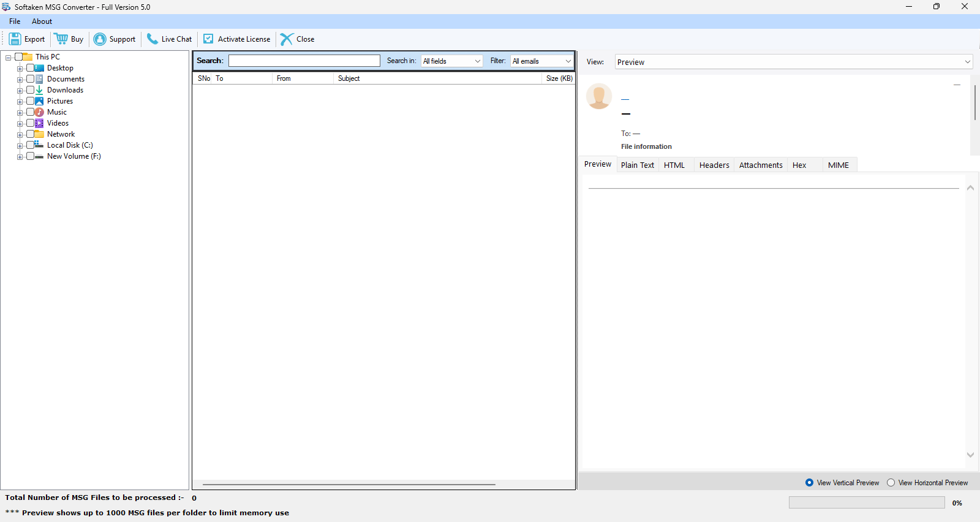This screenshot has width=980, height=522.
Task: Click the sender avatar in preview pane
Action: 599,96
